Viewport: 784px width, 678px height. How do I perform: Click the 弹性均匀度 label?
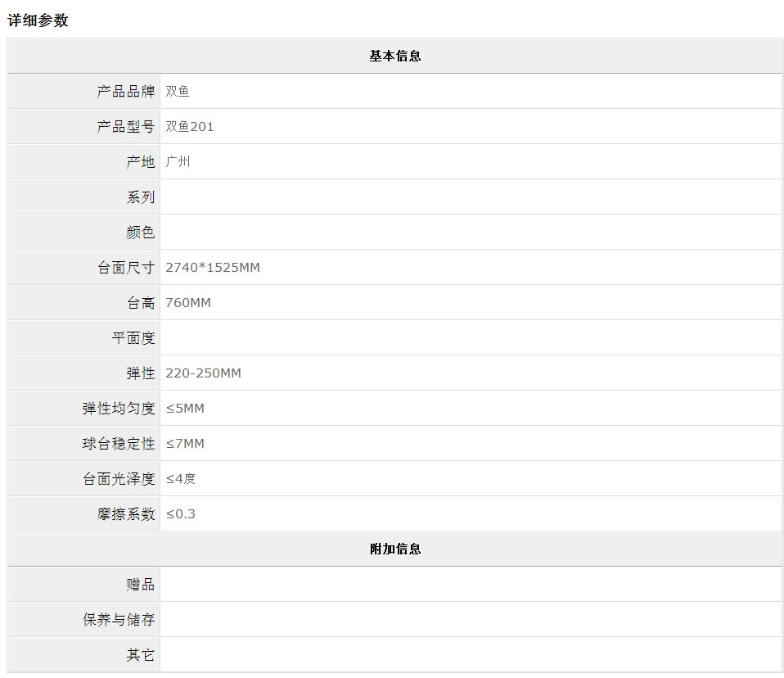[x=119, y=409]
